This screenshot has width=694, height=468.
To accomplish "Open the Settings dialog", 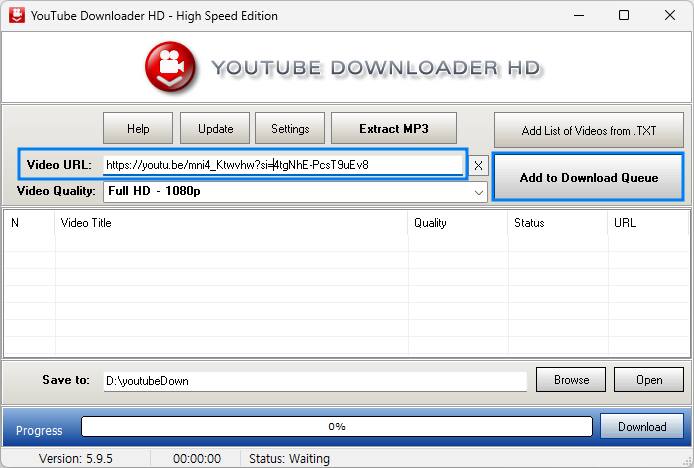I will pos(290,128).
